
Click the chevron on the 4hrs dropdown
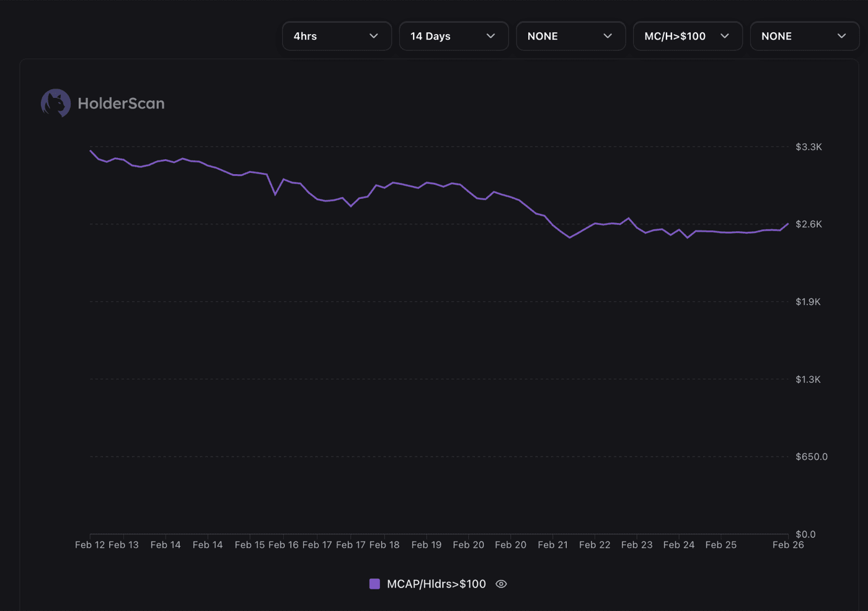click(374, 36)
